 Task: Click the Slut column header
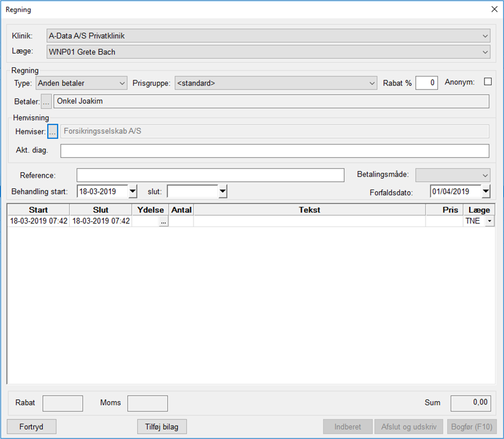coord(100,210)
